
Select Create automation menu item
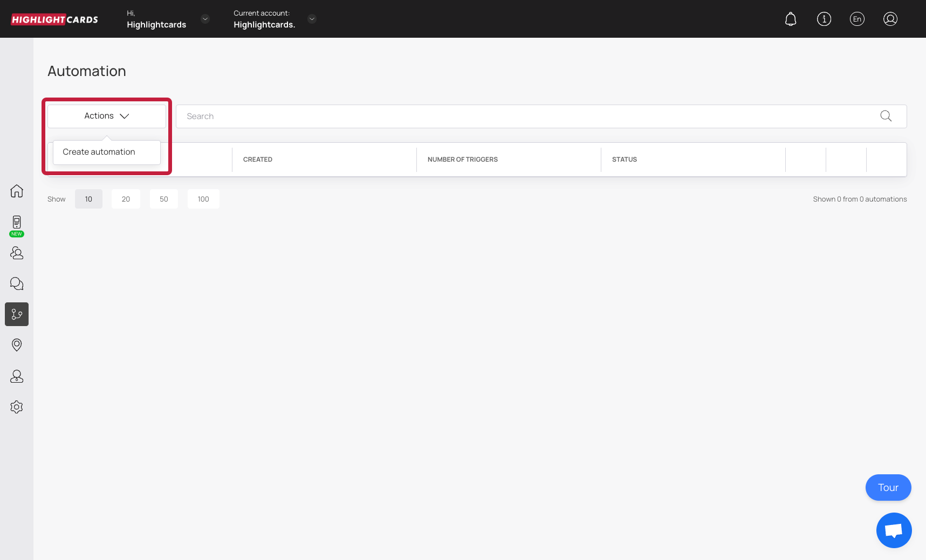coord(99,152)
